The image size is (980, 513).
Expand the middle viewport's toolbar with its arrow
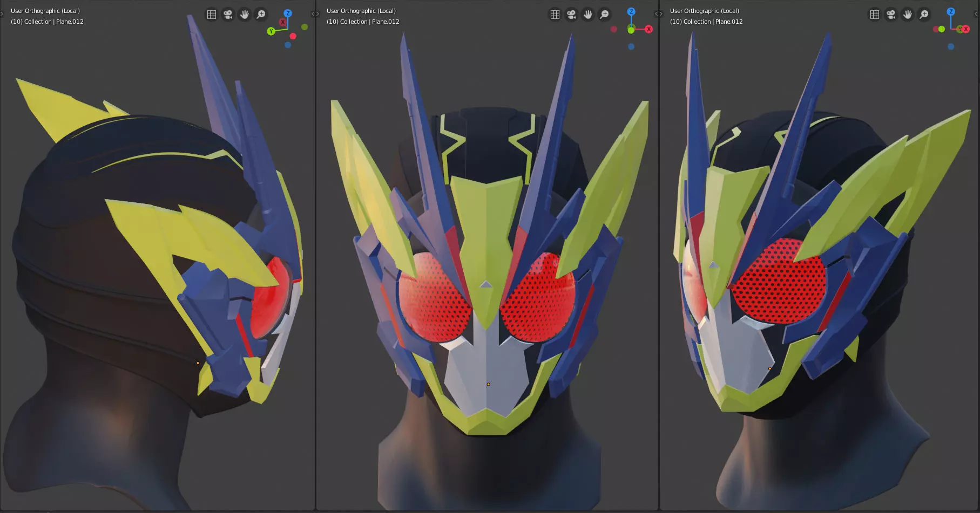tap(317, 14)
